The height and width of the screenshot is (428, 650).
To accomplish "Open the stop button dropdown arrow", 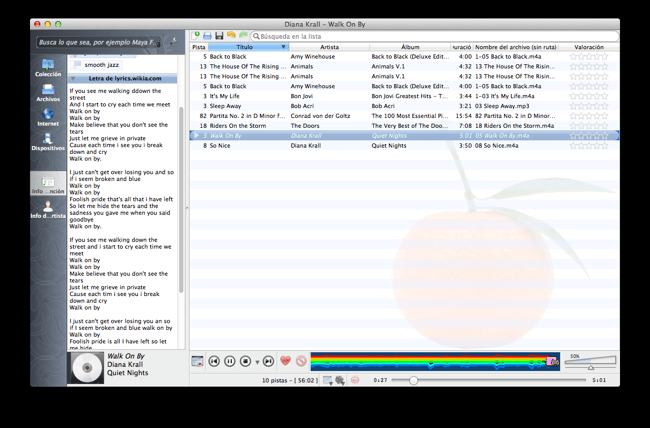I will pos(256,362).
